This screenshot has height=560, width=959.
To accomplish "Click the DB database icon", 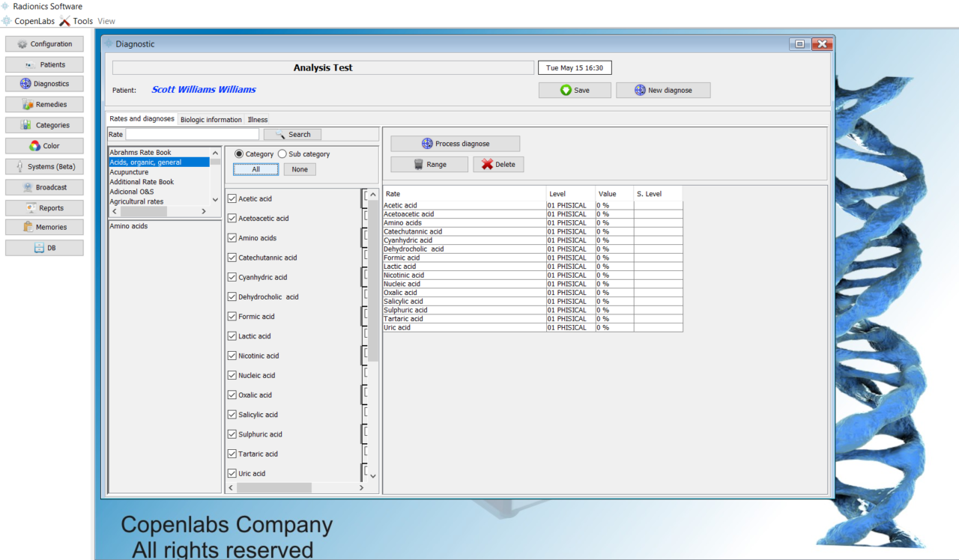I will [39, 248].
